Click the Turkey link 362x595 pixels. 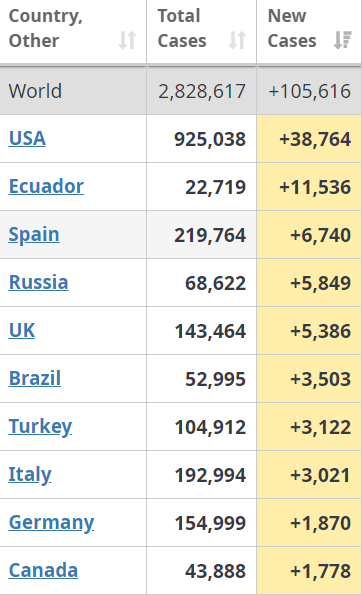(x=41, y=427)
